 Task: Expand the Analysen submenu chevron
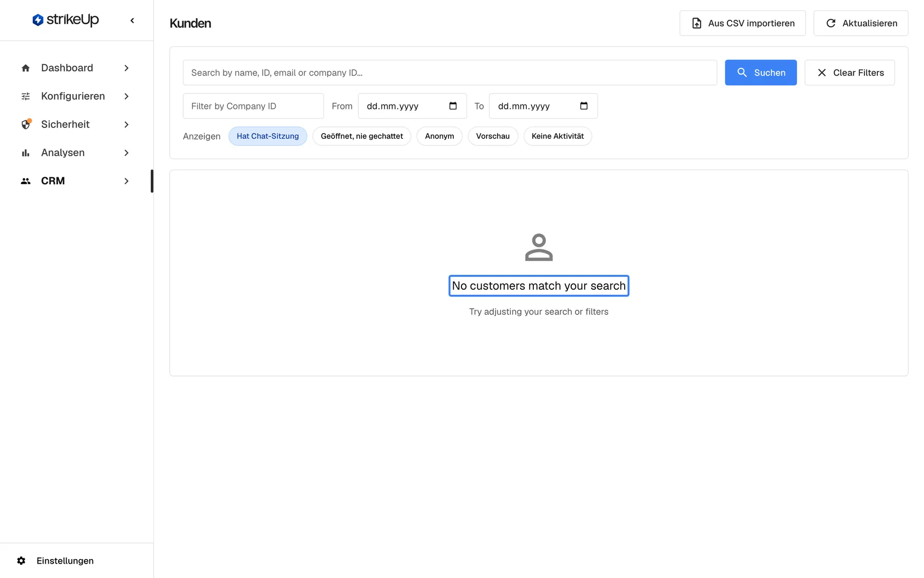pos(126,153)
